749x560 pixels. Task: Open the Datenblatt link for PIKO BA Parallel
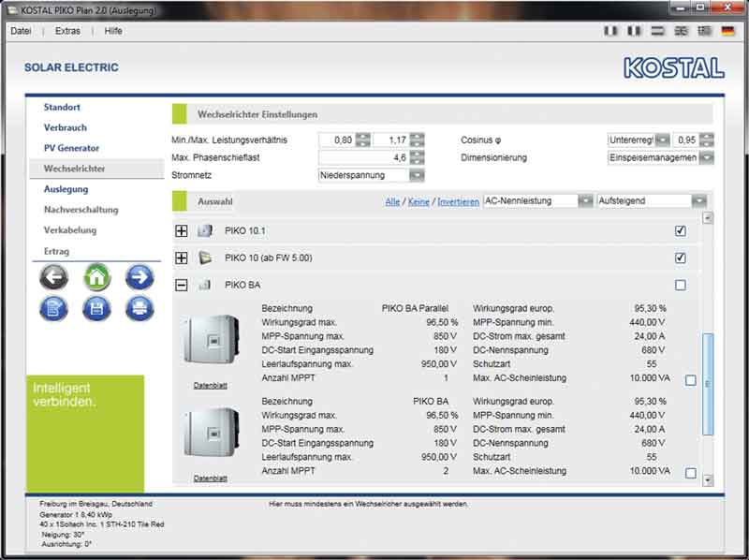(210, 385)
